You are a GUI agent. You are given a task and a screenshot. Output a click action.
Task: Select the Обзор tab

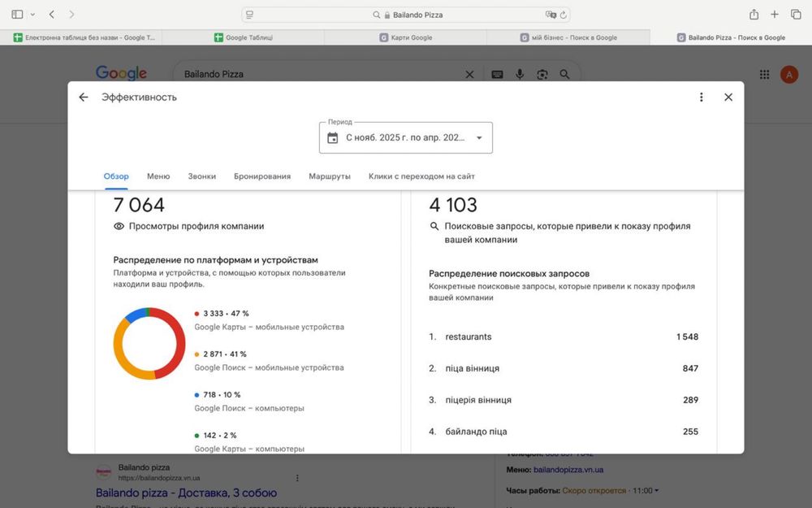pyautogui.click(x=116, y=176)
